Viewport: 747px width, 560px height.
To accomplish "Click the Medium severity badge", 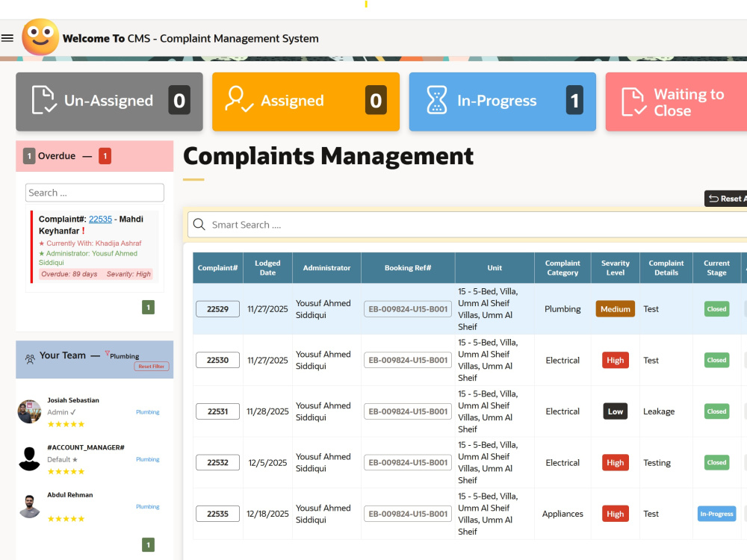I will (615, 309).
